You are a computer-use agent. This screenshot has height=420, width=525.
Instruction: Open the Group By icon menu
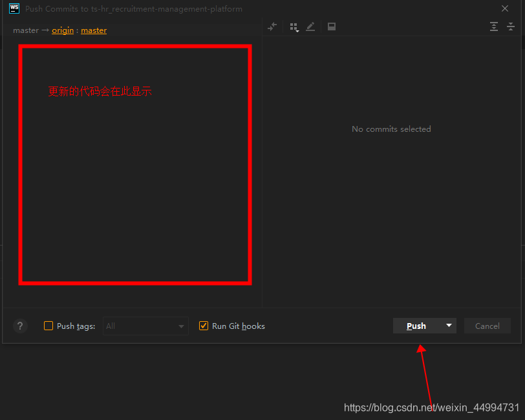click(294, 26)
